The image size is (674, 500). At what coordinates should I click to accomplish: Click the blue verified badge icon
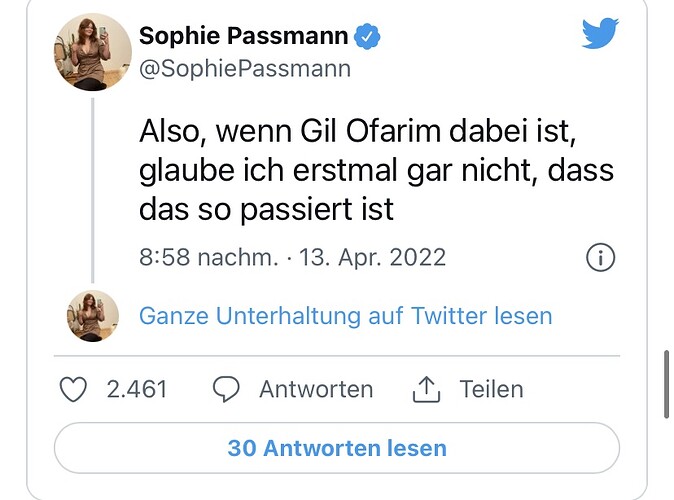point(368,38)
